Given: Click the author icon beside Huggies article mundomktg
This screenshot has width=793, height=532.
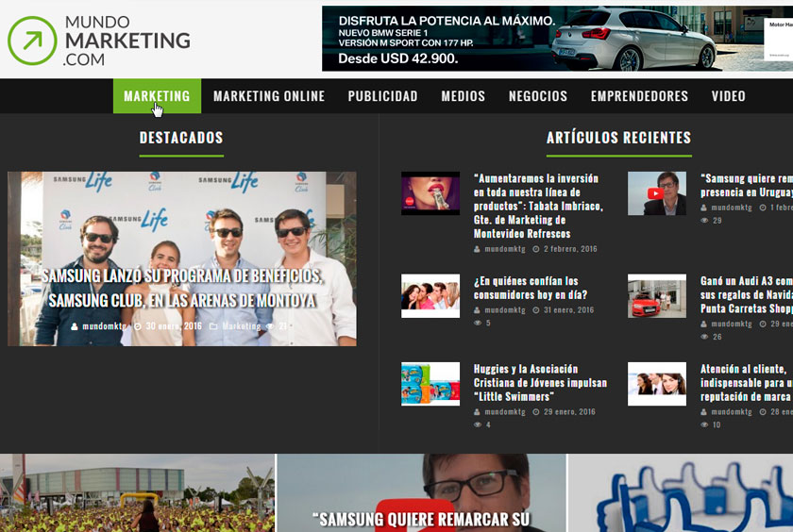Looking at the screenshot, I should (x=477, y=412).
